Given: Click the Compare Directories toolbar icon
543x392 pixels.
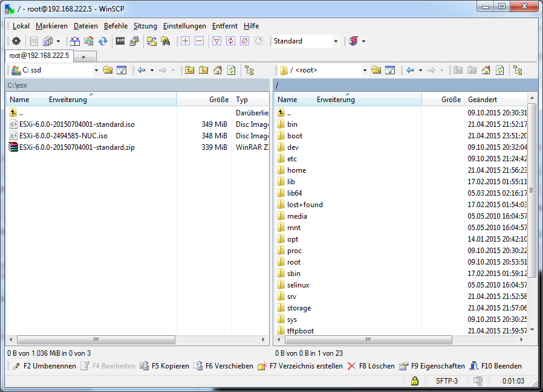Looking at the screenshot, I should tap(75, 41).
